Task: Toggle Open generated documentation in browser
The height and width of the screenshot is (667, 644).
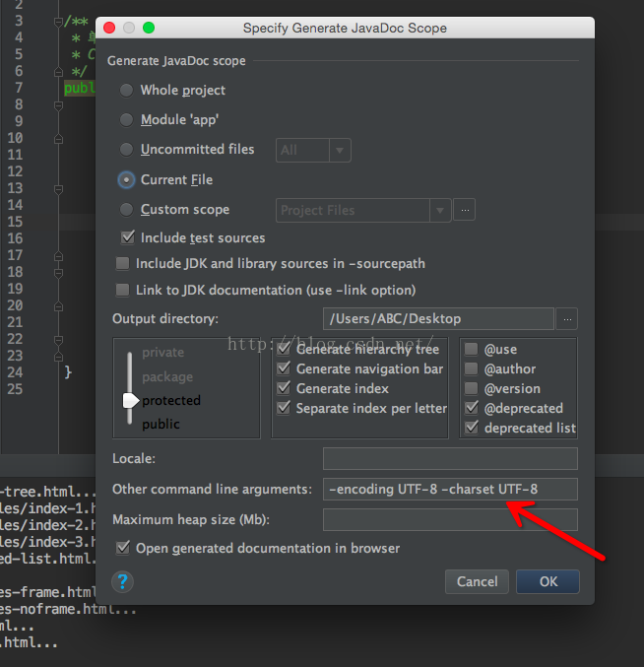Action: [123, 548]
